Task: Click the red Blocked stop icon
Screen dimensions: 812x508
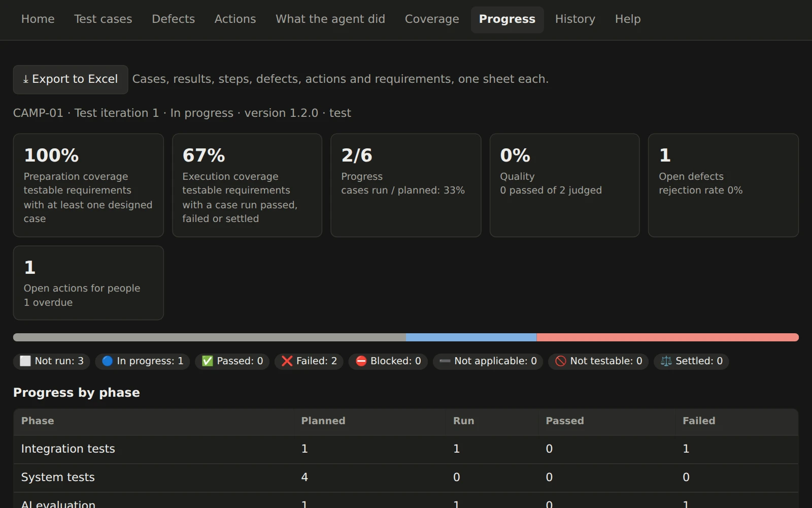Action: (x=361, y=361)
